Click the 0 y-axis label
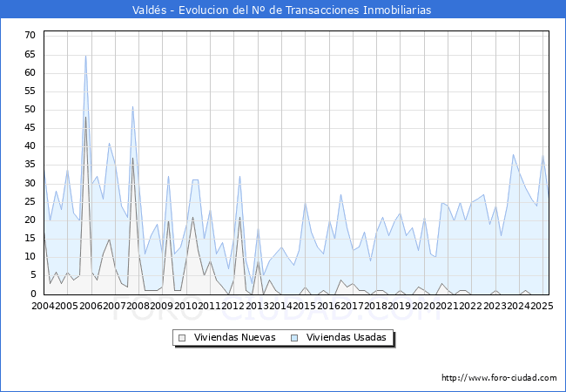The image size is (566, 392). coord(33,294)
